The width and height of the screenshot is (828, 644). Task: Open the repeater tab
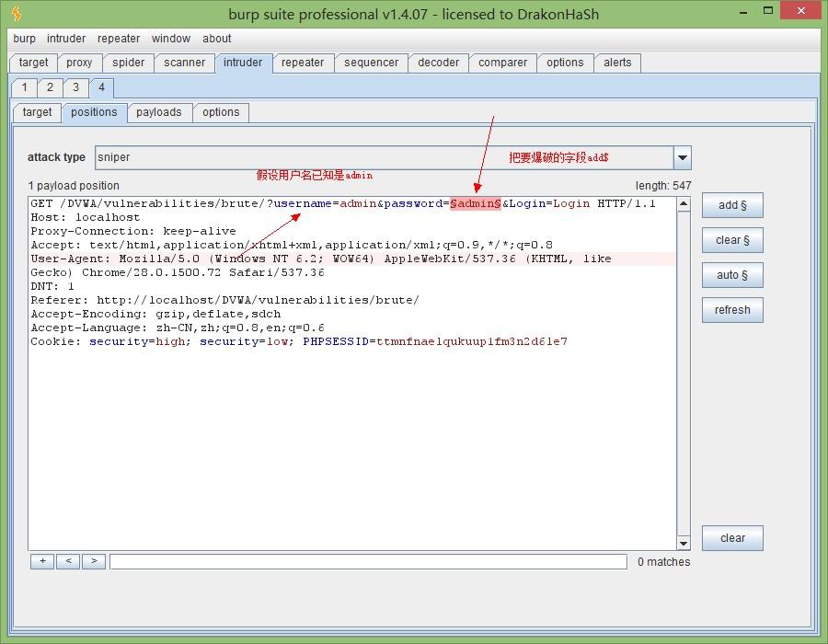click(x=303, y=63)
